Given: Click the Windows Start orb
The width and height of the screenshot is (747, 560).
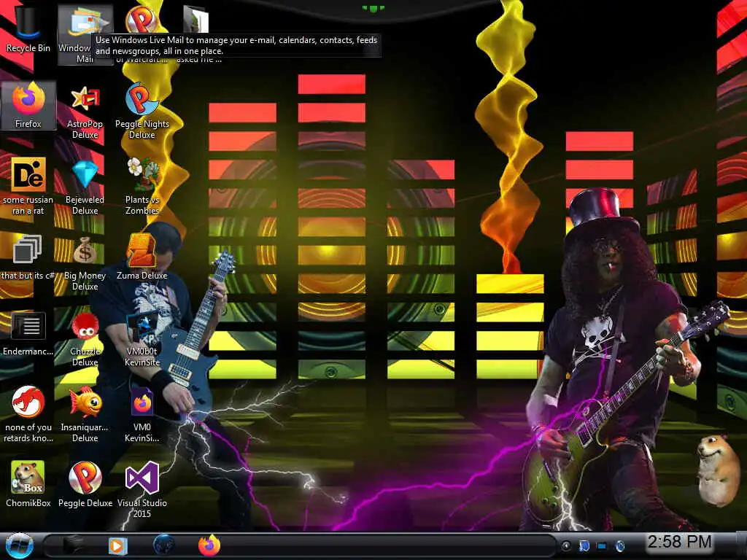Looking at the screenshot, I should (19, 545).
